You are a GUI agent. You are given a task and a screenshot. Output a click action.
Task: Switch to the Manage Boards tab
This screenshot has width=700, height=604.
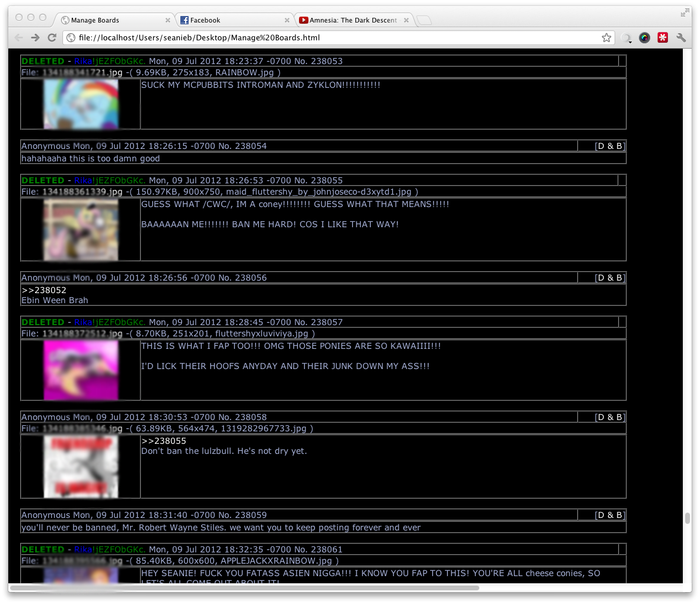(x=115, y=20)
